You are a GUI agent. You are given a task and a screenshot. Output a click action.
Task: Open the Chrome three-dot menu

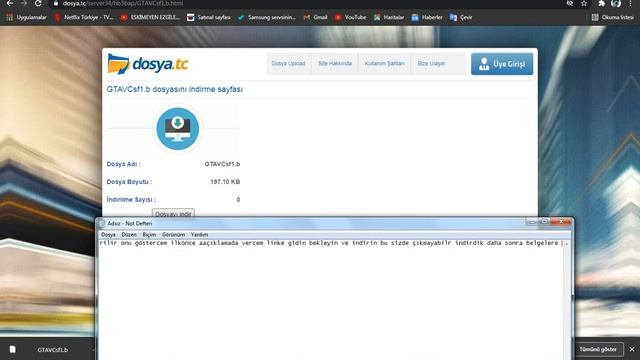631,3
